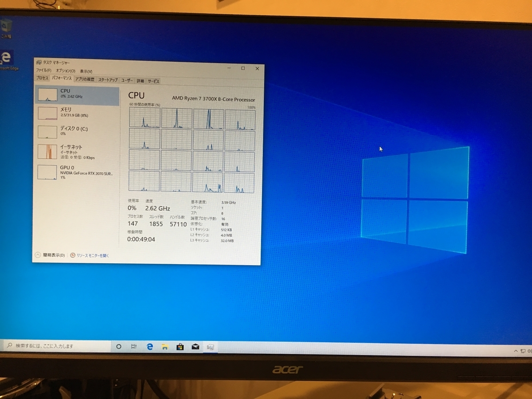The width and height of the screenshot is (532, 399).
Task: Click the 簡易表示 up-arrow circle icon
Action: (38, 255)
